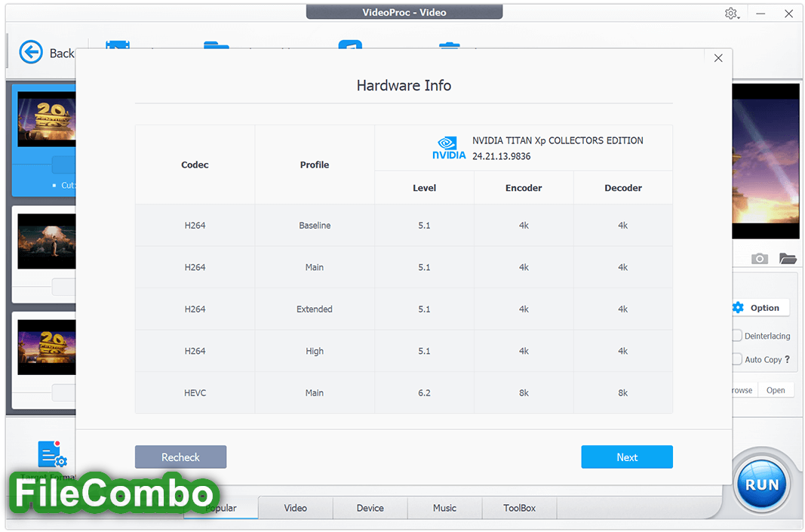
Task: Click the 6.2 level cell
Action: (x=424, y=393)
